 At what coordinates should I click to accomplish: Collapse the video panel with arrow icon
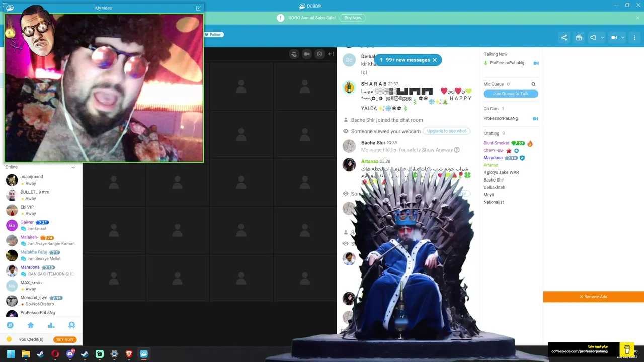(331, 54)
